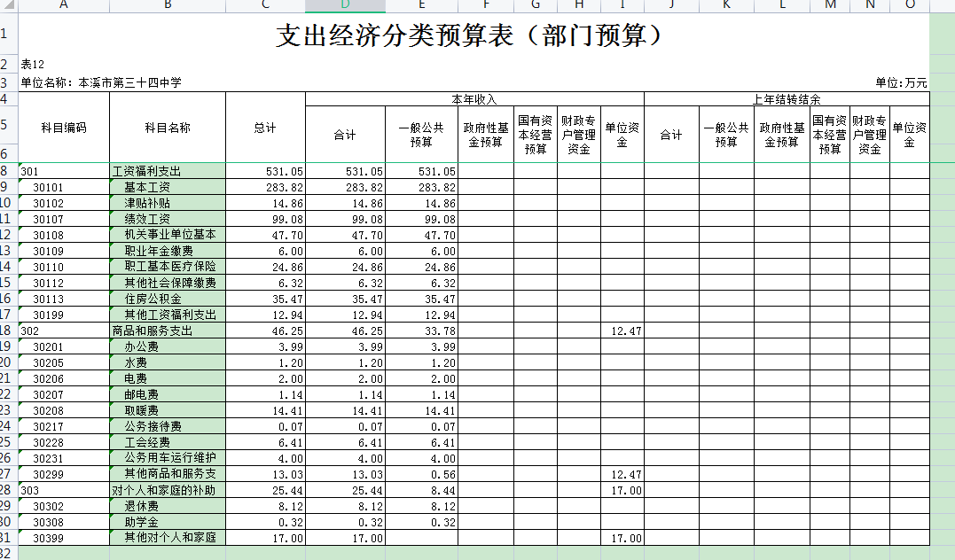This screenshot has height=560, width=955.
Task: Click the 工会经费 cell
Action: click(x=168, y=442)
